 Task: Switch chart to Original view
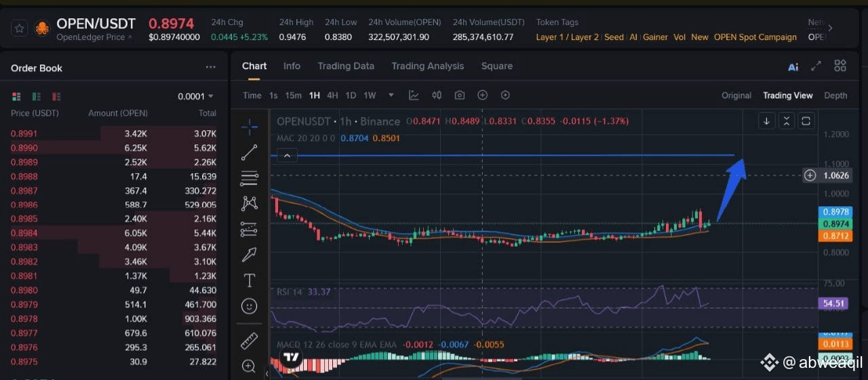[x=736, y=96]
